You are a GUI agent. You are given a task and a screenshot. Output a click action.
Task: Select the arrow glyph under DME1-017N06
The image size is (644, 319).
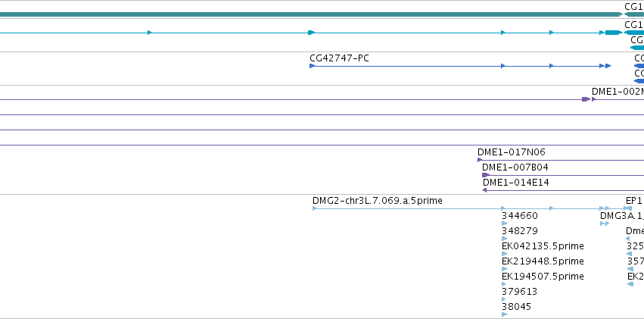coord(480,160)
